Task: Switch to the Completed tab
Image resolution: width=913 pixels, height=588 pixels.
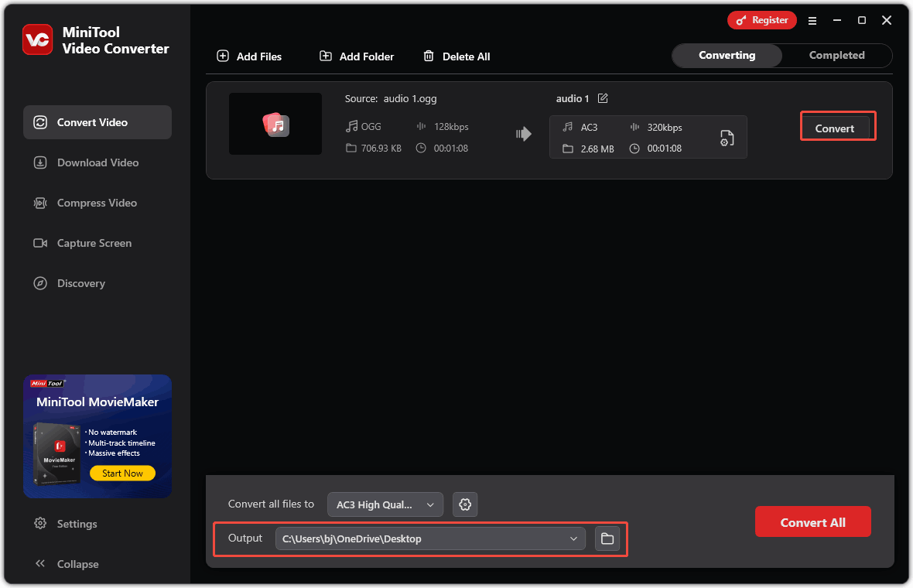Action: [x=836, y=55]
